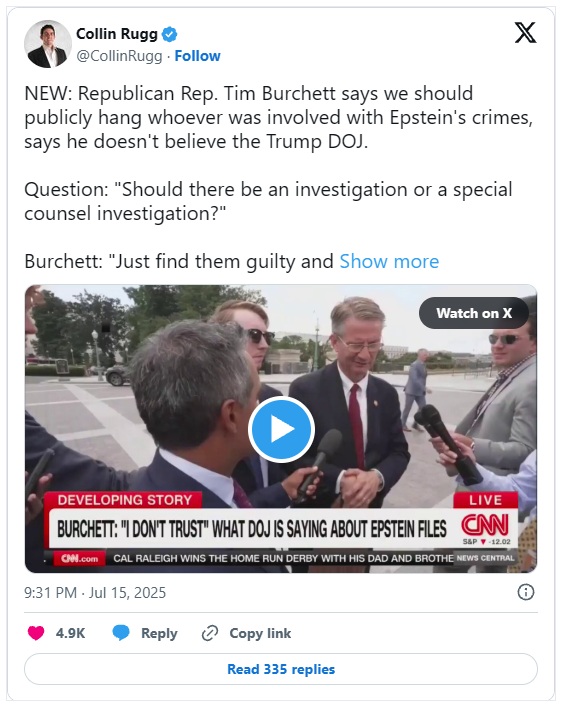
Task: Click the Copy link text
Action: coord(260,633)
